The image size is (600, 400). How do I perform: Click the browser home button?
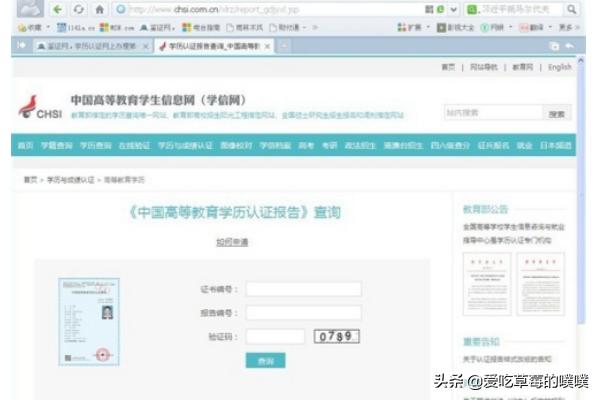[99, 9]
